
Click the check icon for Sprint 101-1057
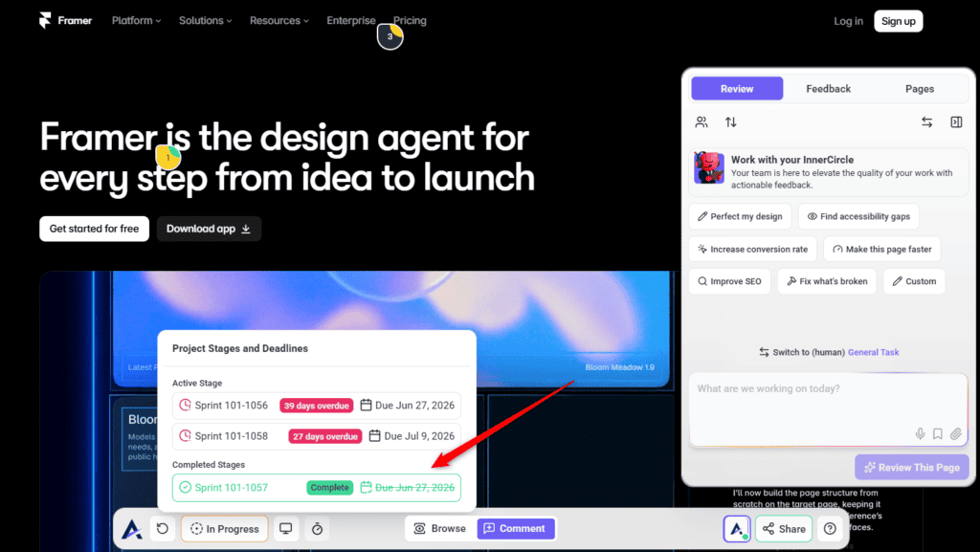coord(185,487)
